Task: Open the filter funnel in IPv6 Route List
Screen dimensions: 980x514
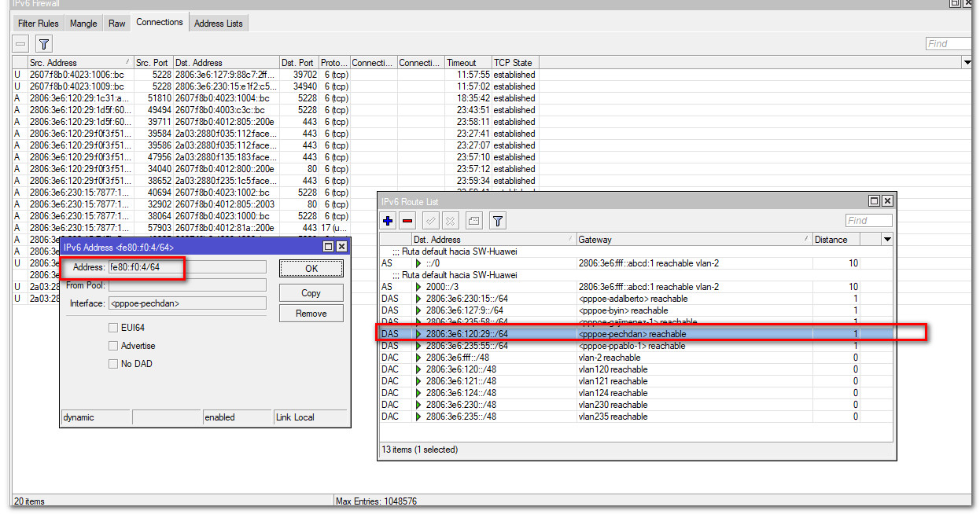Action: pyautogui.click(x=498, y=221)
